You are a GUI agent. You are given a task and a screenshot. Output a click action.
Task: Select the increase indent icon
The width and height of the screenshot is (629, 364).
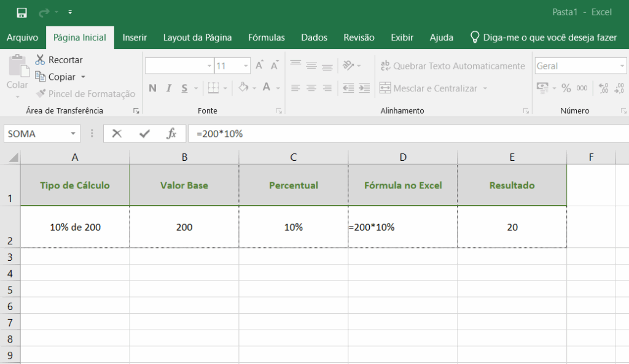364,87
